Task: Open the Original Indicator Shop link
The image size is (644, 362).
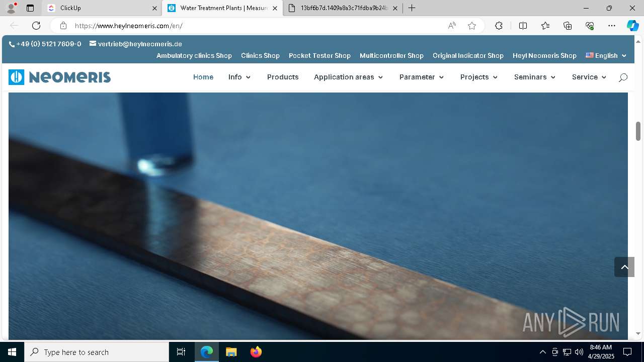Action: click(468, 55)
